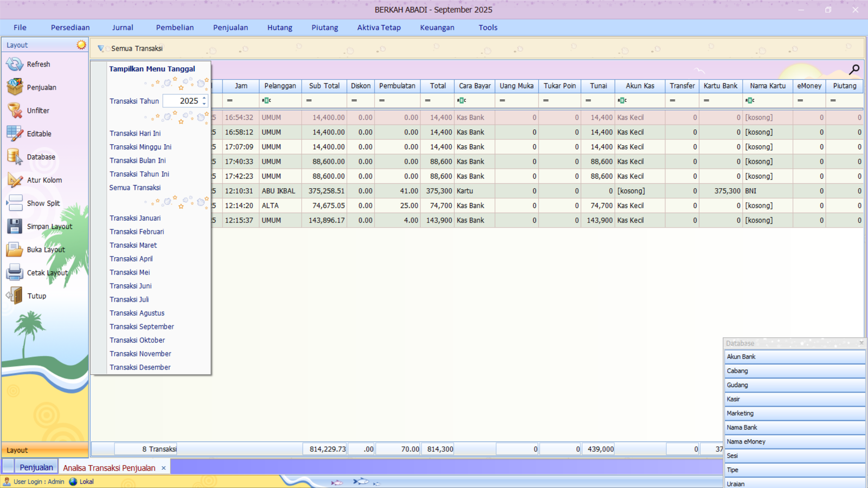Image resolution: width=868 pixels, height=488 pixels.
Task: Toggle the Editable grid icon
Action: (x=15, y=134)
